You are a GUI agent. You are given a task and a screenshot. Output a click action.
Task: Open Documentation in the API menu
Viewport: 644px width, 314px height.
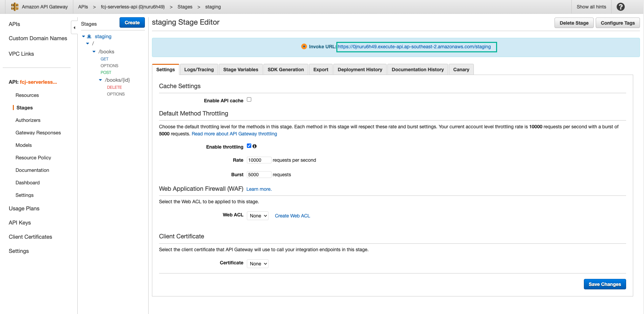click(32, 170)
